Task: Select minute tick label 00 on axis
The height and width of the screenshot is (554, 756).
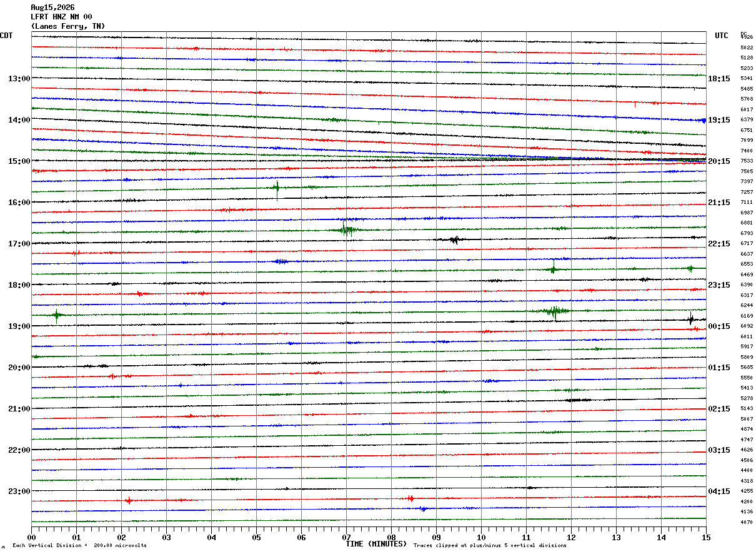Action: coord(31,537)
